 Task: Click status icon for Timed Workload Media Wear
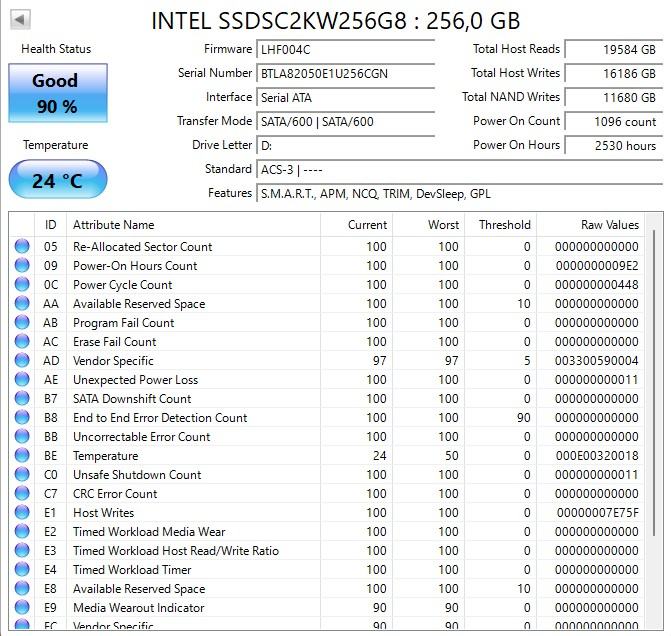(x=22, y=532)
